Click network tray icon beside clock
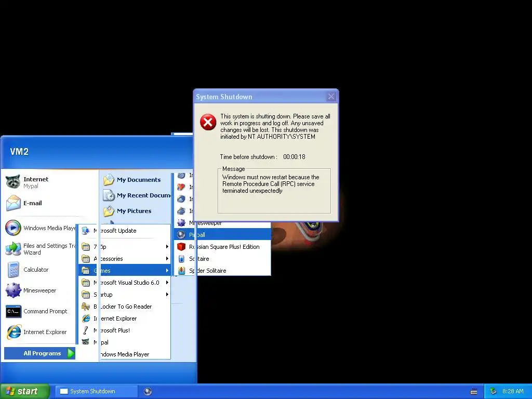This screenshot has height=399, width=532. point(494,391)
